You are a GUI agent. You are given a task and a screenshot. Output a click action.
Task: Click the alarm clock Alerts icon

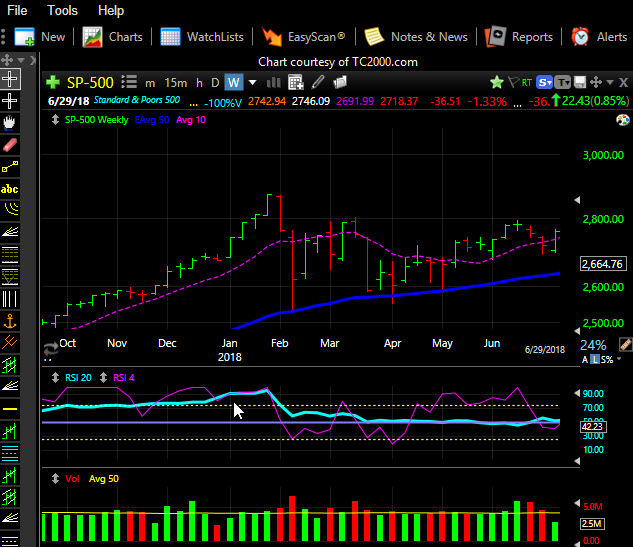pos(580,37)
